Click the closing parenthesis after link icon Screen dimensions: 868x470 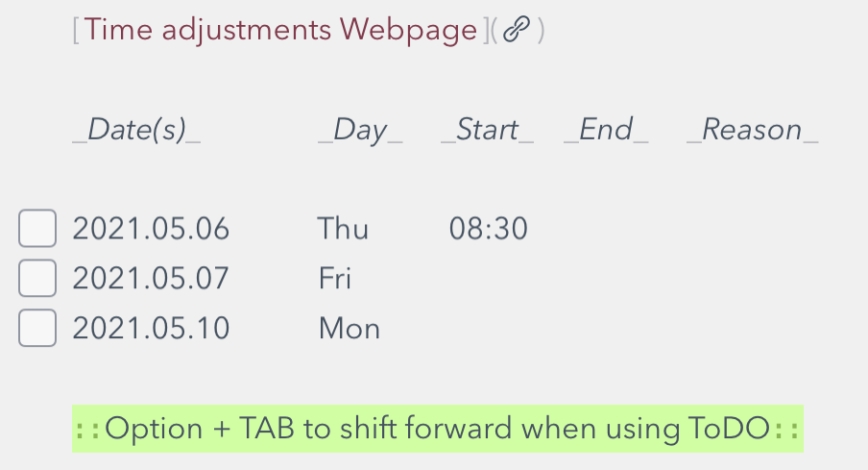pyautogui.click(x=541, y=30)
